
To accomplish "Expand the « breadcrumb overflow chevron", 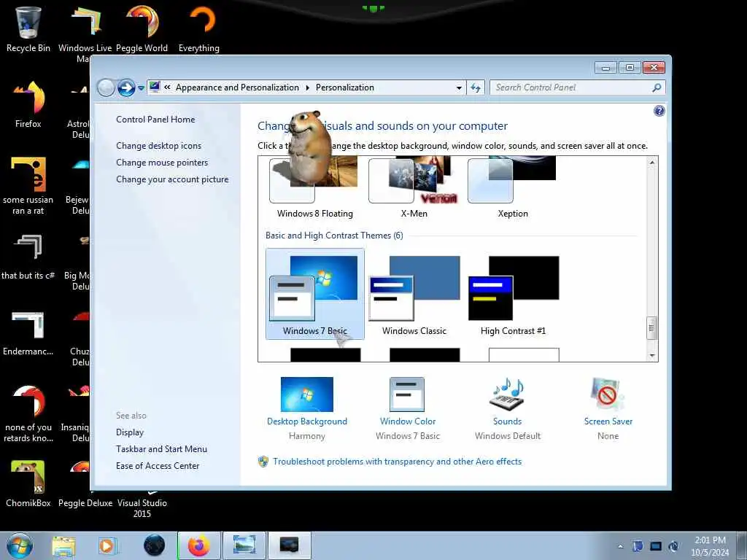I will (167, 87).
